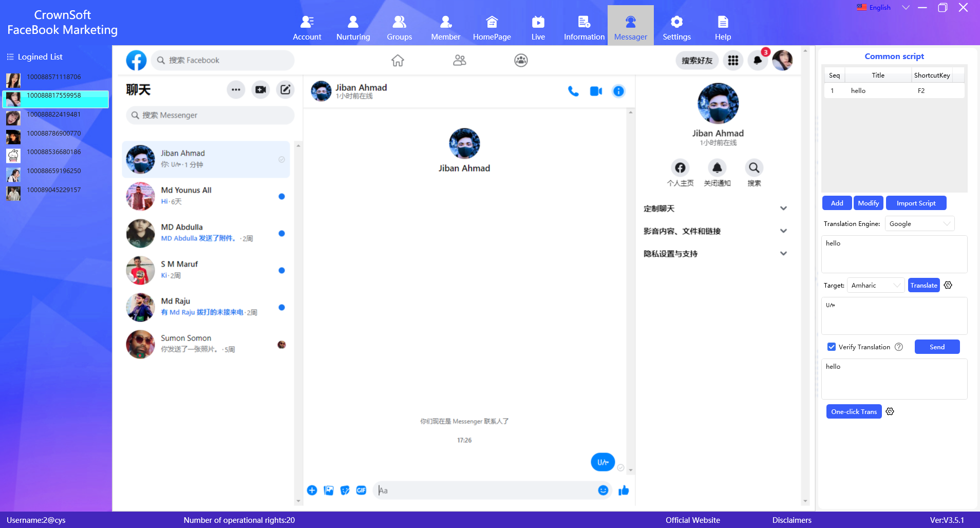This screenshot has width=980, height=528.
Task: Attach a photo file icon
Action: coord(329,490)
